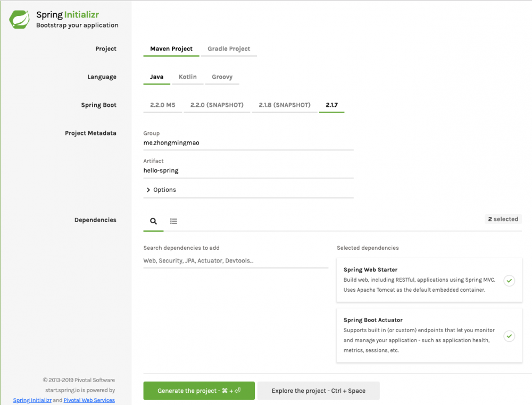Select Maven Project type
The image size is (532, 405).
pos(171,49)
